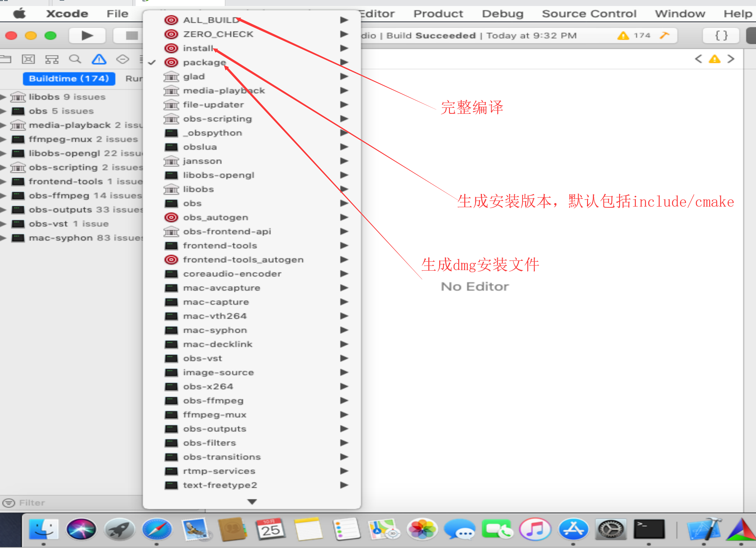The image size is (756, 548).
Task: Switch to the Runtime tab
Action: (134, 78)
